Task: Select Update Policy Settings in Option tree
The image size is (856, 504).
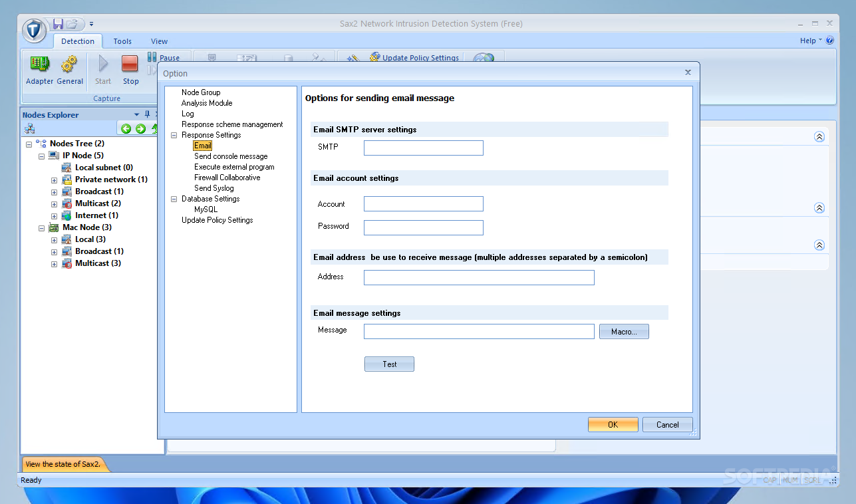Action: point(217,220)
